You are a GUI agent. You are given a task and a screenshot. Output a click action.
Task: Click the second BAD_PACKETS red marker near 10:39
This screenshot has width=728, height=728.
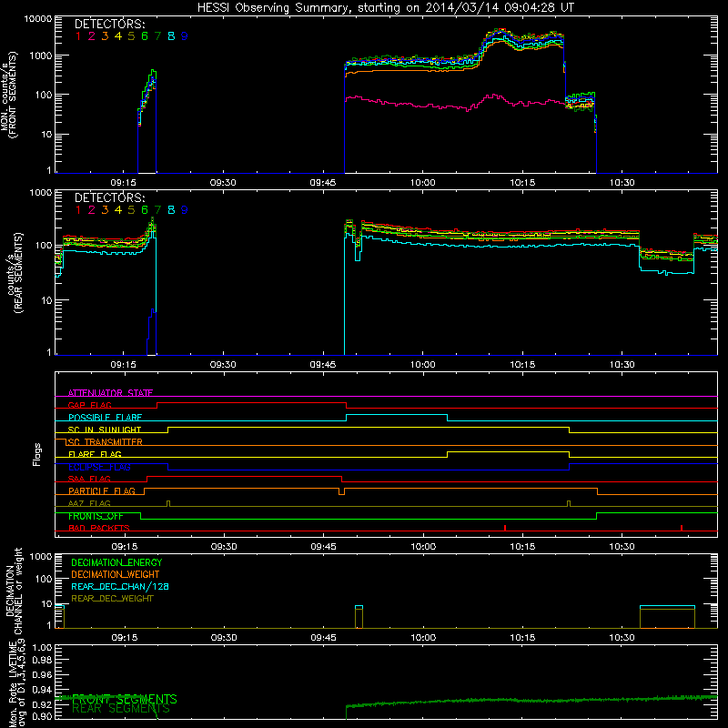coord(681,528)
